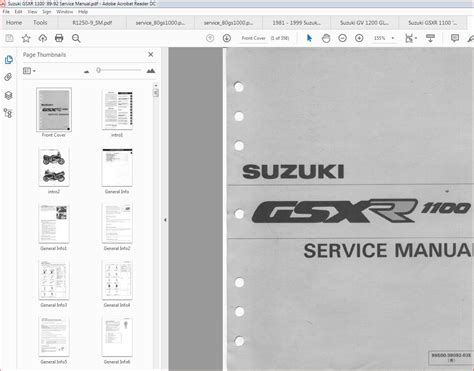The height and width of the screenshot is (371, 474).
Task: Switch to first service_80gs1000 tab
Action: (x=160, y=23)
